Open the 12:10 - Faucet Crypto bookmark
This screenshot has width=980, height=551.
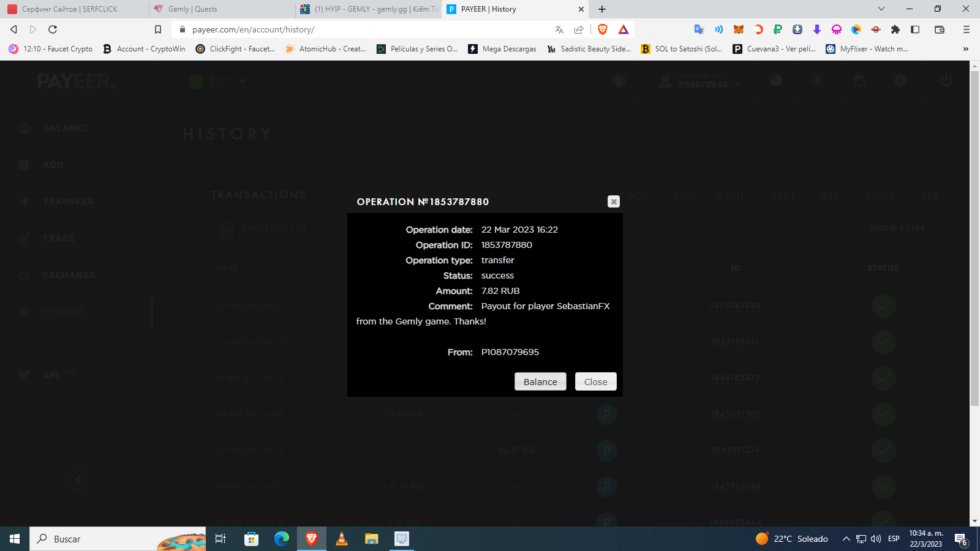pos(51,49)
